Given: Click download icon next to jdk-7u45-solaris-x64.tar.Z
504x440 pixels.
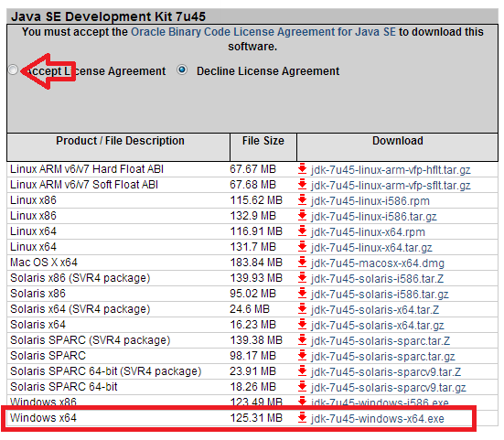Looking at the screenshot, I should [302, 308].
